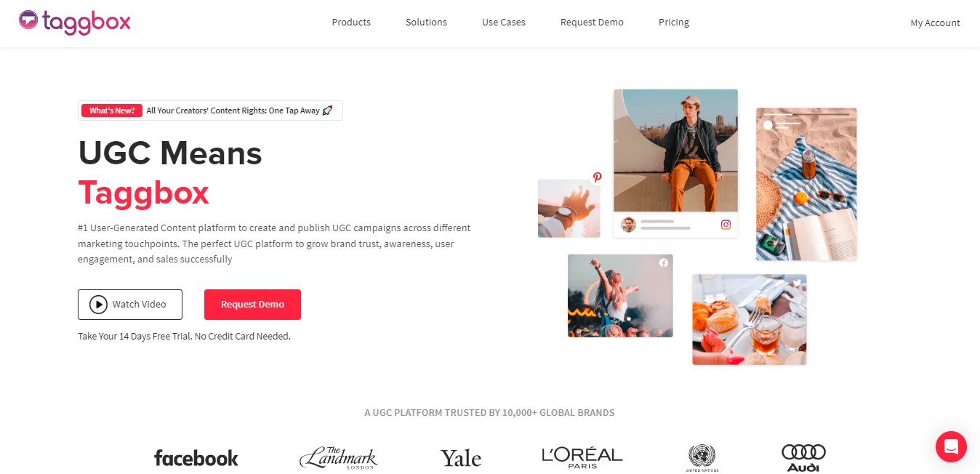
Task: Expand the Solutions menu
Action: [426, 23]
